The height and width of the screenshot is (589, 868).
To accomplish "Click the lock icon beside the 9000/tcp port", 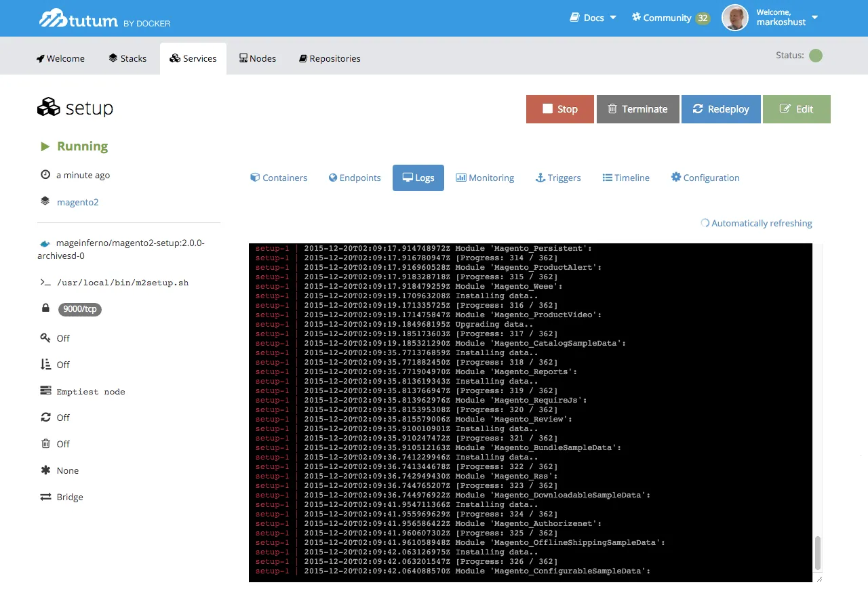I will (45, 308).
